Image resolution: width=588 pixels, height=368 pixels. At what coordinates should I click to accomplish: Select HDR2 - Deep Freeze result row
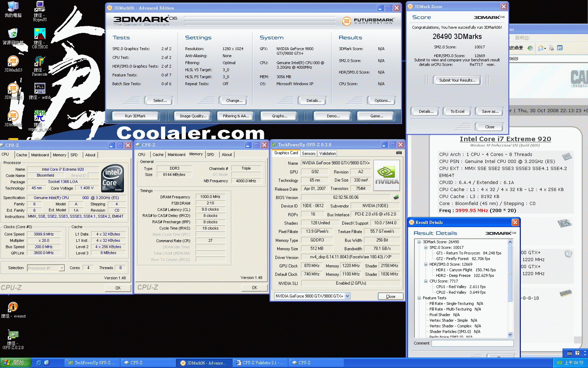click(465, 275)
